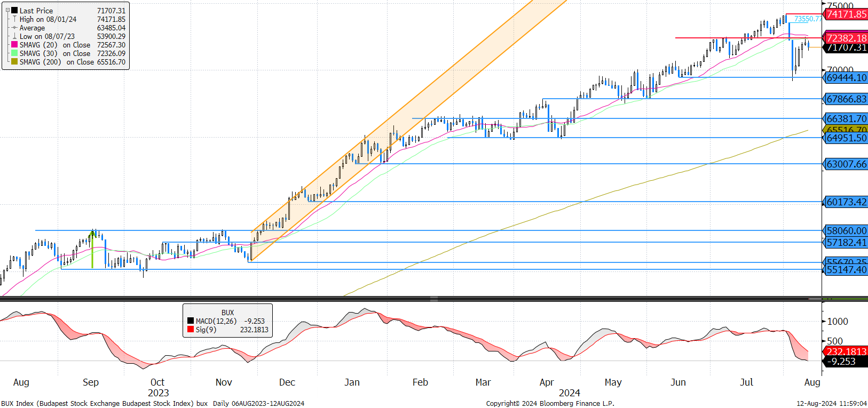The height and width of the screenshot is (408, 868).
Task: Click the Low marker icon in legend
Action: 15,36
